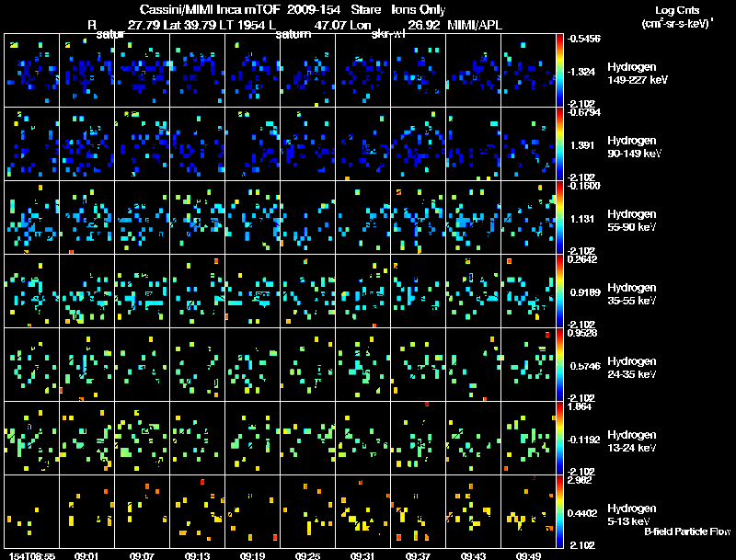The height and width of the screenshot is (560, 736).
Task: Select the Hydrogen 55-90 keV row label
Action: coord(632,221)
